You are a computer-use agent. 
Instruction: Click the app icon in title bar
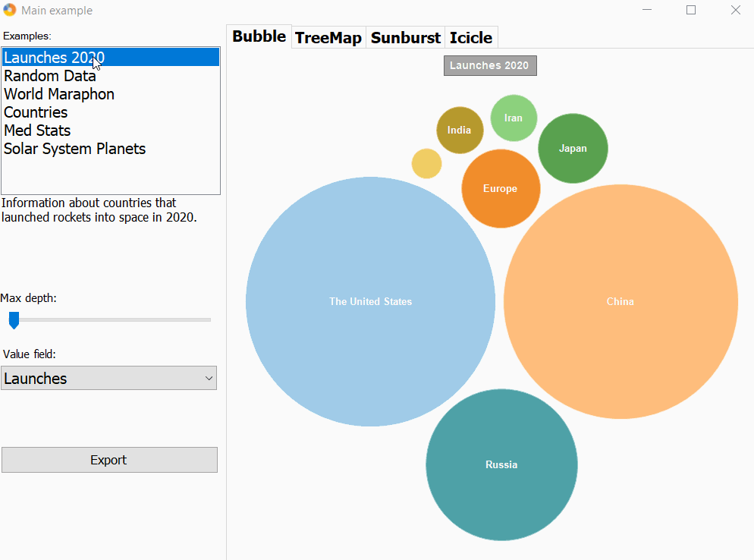click(10, 10)
